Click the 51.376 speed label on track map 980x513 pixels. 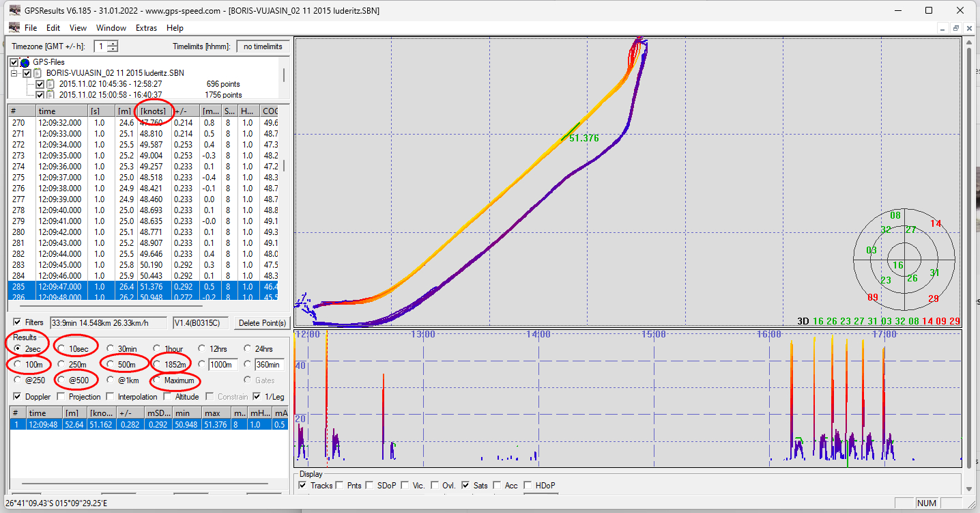tap(583, 138)
